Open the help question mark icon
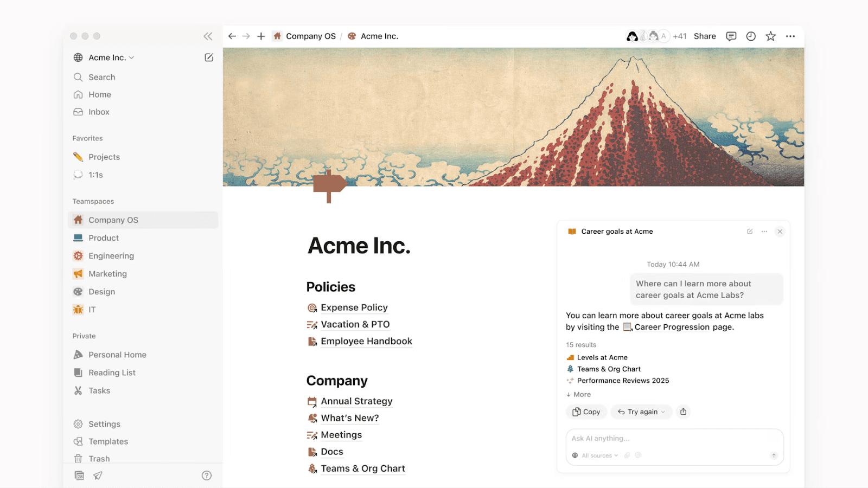 207,476
